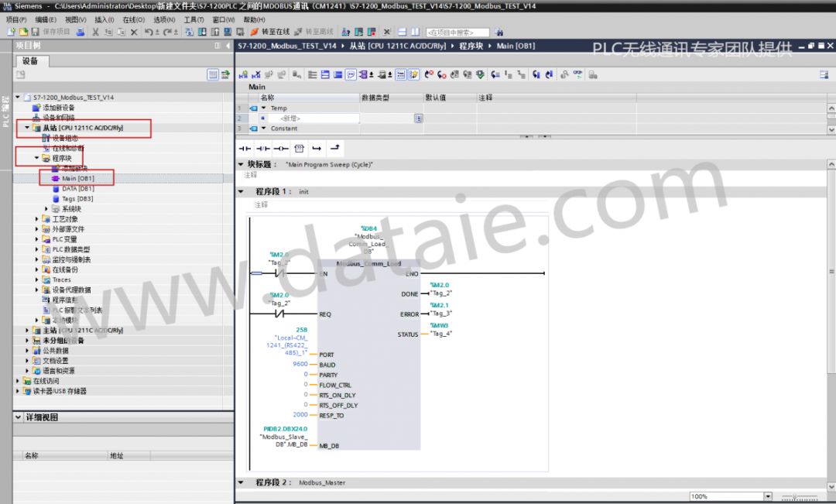Click the search binoculars icon
Viewport: 836px width, 504px height.
pyautogui.click(x=499, y=33)
